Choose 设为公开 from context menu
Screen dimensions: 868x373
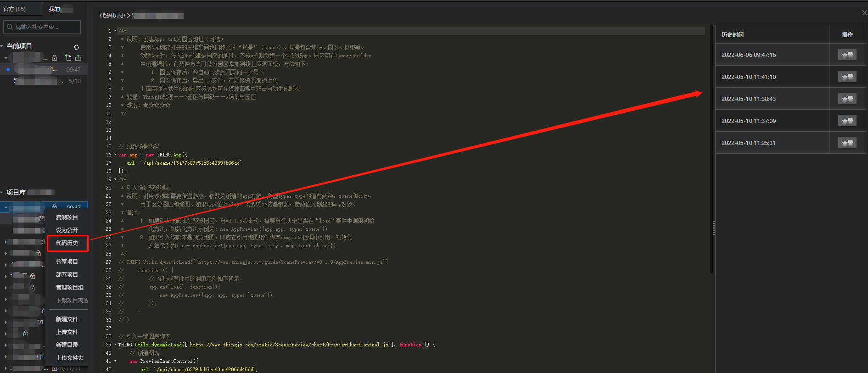click(x=67, y=230)
